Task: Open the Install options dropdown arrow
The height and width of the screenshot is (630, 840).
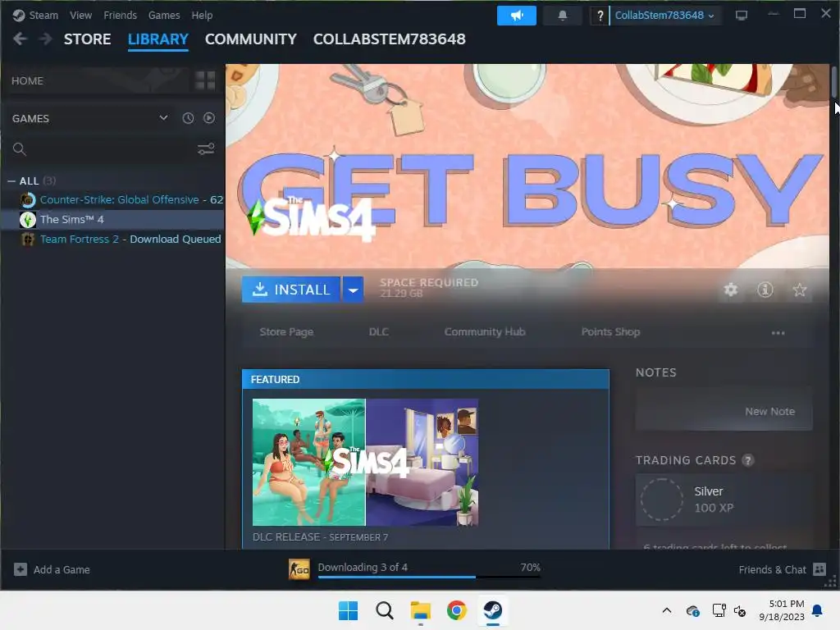Action: click(353, 290)
